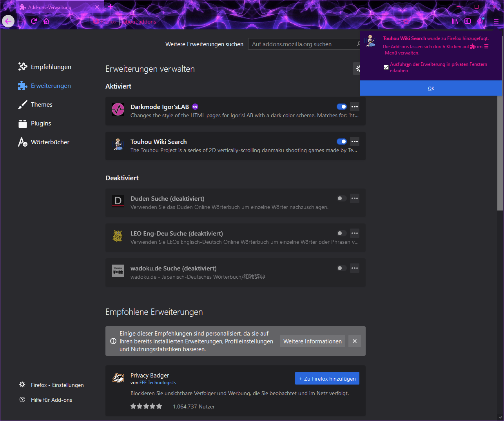Open the Erweiterungen section

coord(45,85)
